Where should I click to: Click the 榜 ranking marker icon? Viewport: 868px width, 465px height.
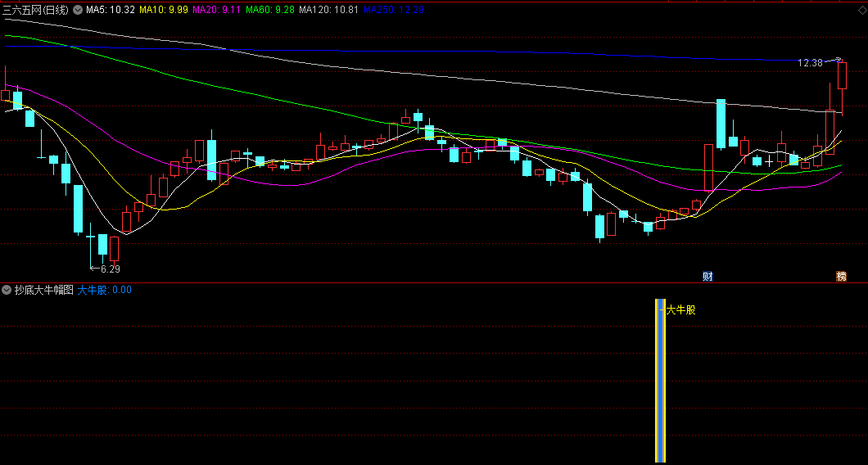842,276
